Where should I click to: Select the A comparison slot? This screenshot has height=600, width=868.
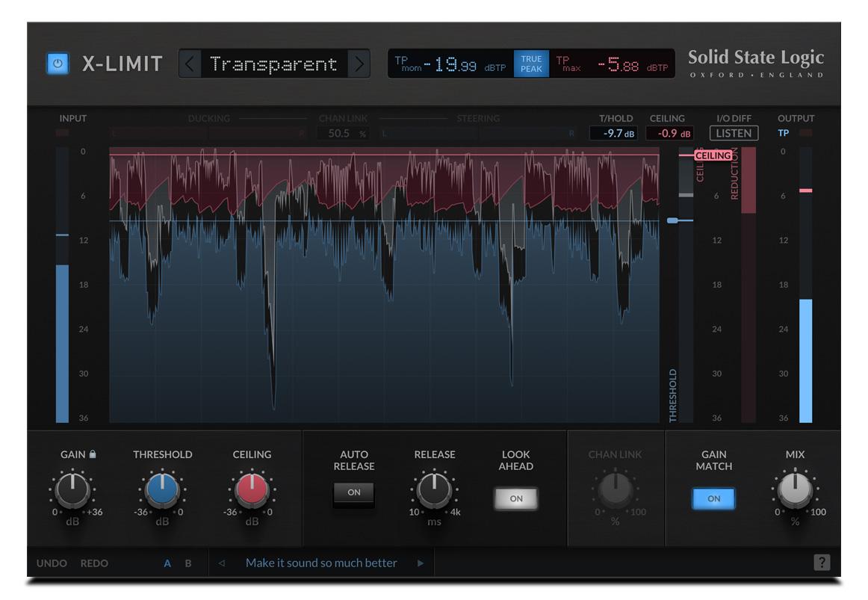tap(167, 563)
